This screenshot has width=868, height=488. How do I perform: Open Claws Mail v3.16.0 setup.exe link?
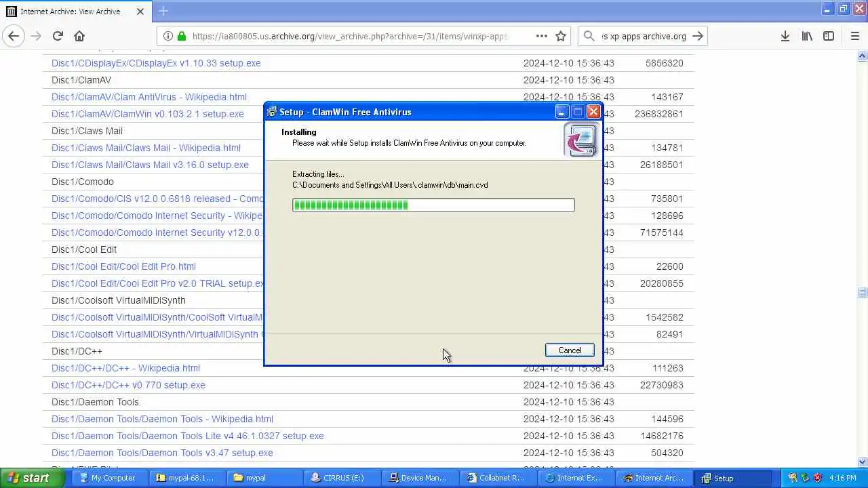point(150,165)
